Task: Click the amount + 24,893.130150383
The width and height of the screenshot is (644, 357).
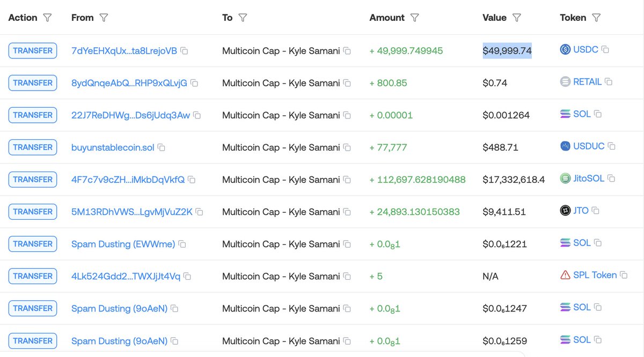Action: [x=414, y=212]
